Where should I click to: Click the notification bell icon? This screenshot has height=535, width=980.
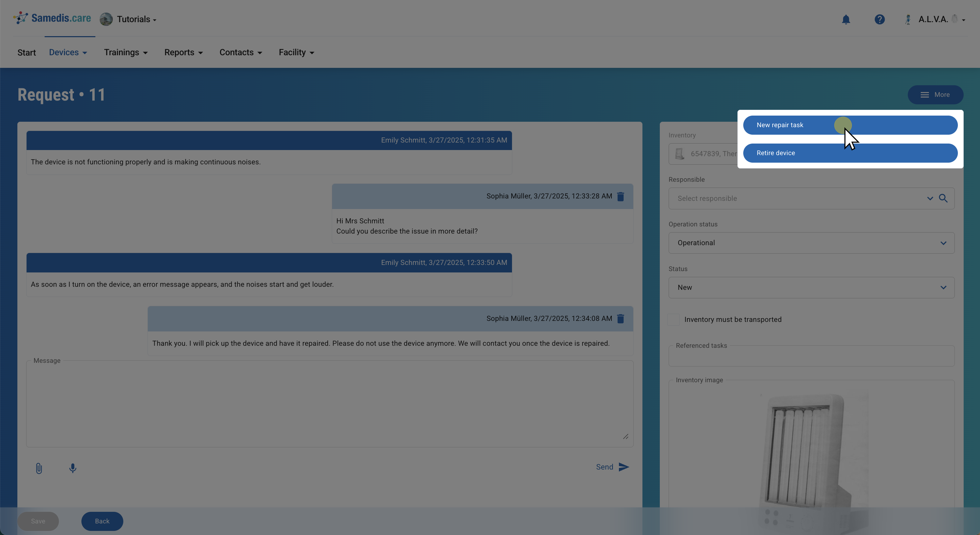click(846, 19)
